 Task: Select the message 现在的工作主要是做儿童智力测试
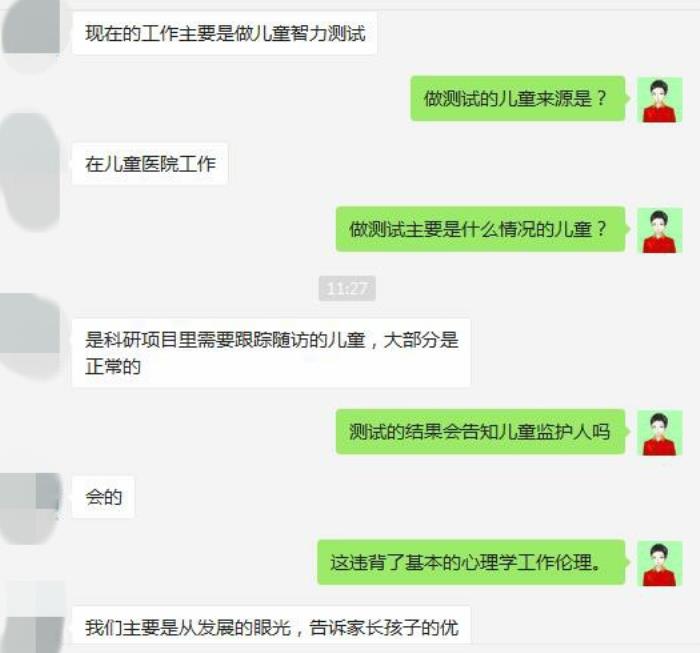coord(225,34)
